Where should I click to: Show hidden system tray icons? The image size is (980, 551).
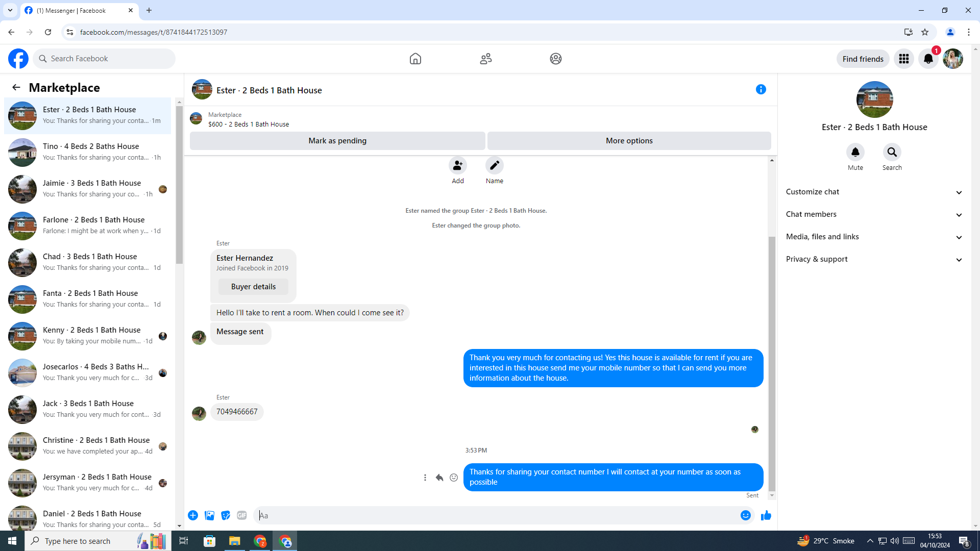(870, 541)
